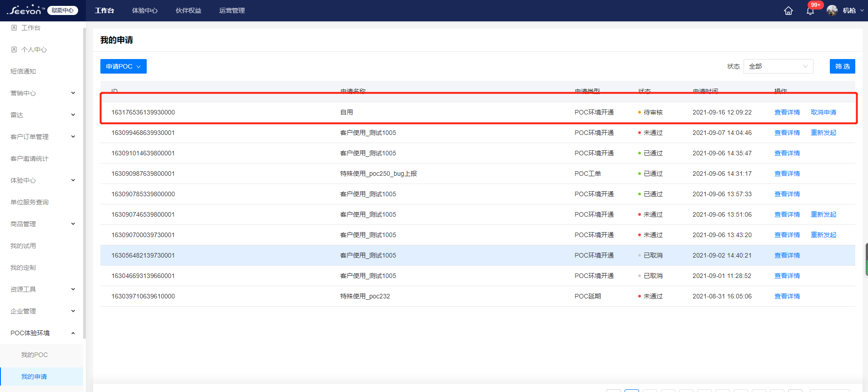Expand 营销中心 in the sidebar
The height and width of the screenshot is (392, 868).
[x=73, y=93]
